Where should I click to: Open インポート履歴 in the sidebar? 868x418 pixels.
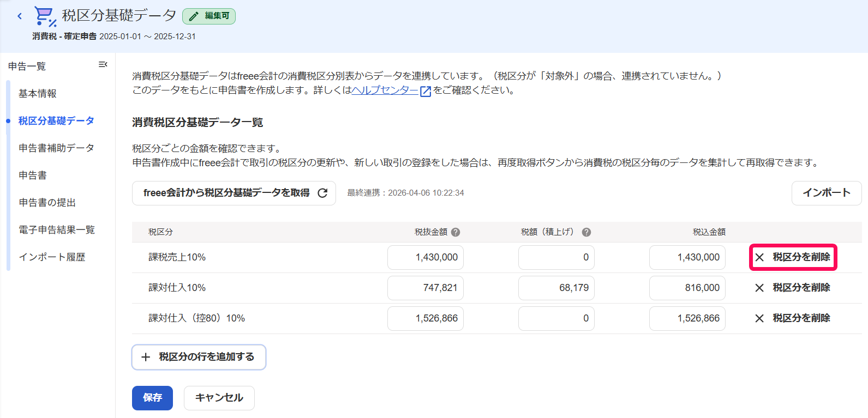[52, 257]
